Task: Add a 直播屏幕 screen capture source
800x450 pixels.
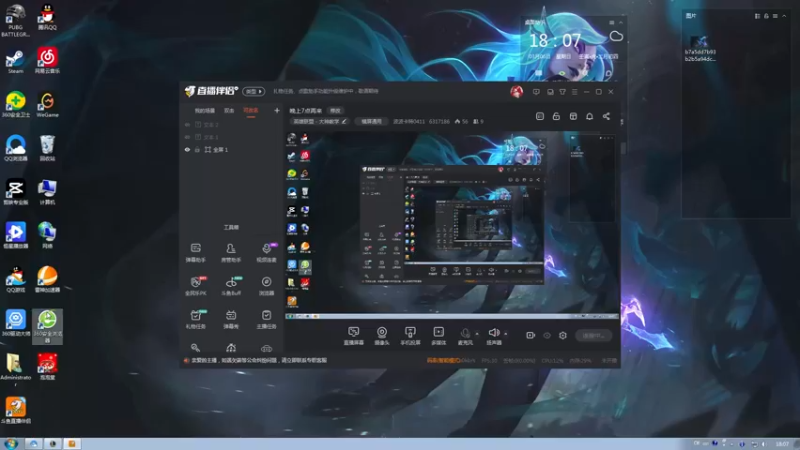Action: (354, 336)
